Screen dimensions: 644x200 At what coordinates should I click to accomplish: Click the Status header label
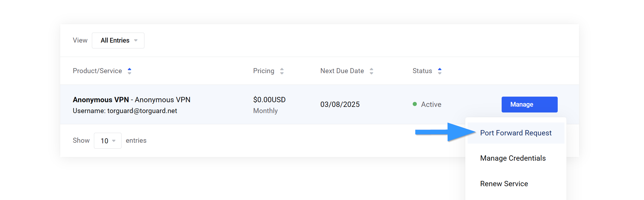[422, 71]
